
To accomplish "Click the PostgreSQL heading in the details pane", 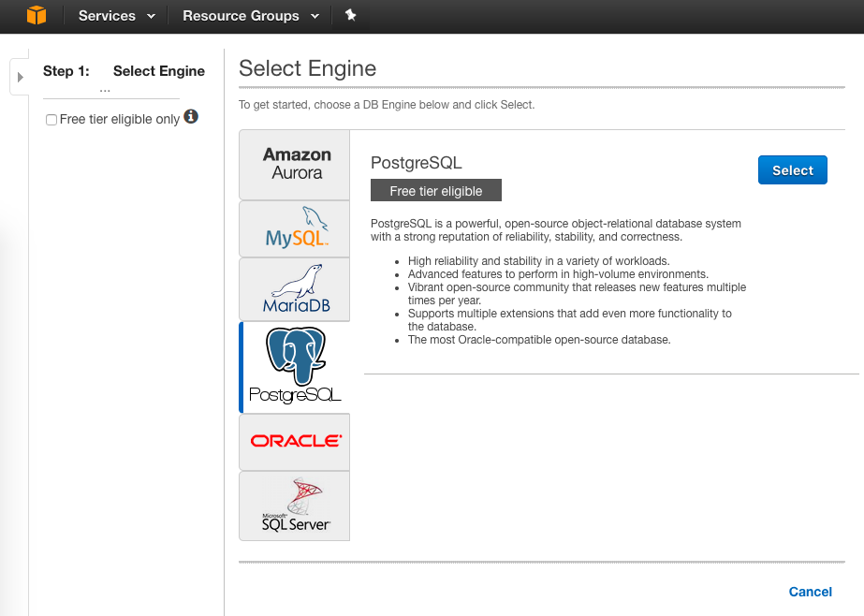I will pos(417,163).
